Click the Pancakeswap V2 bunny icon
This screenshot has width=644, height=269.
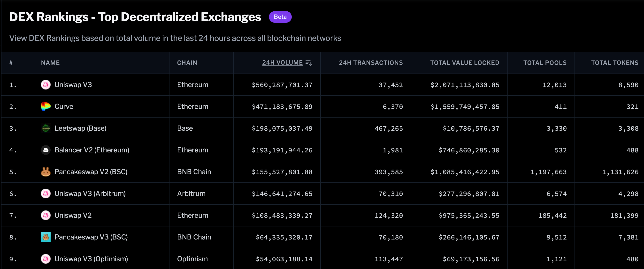coord(46,172)
